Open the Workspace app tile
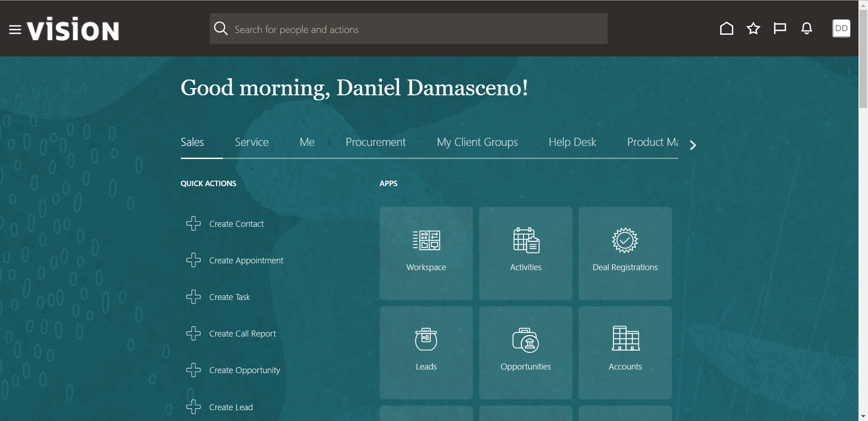Screen dimensions: 868x421 click(x=426, y=253)
